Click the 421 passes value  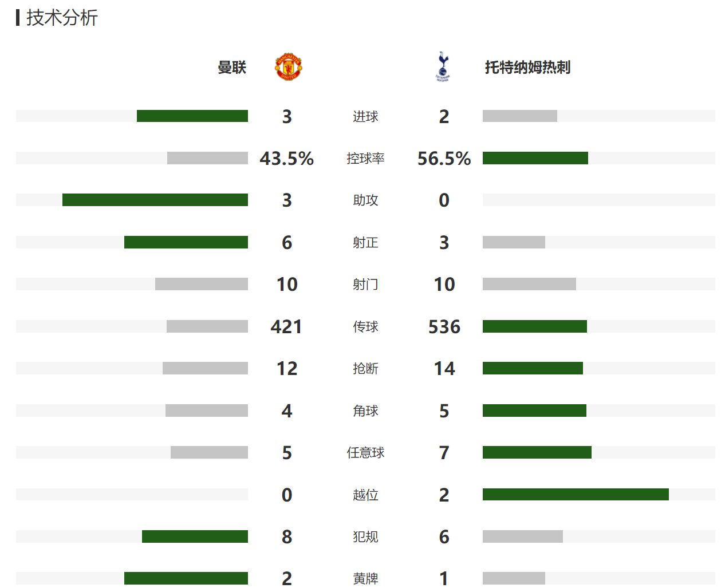(x=286, y=327)
